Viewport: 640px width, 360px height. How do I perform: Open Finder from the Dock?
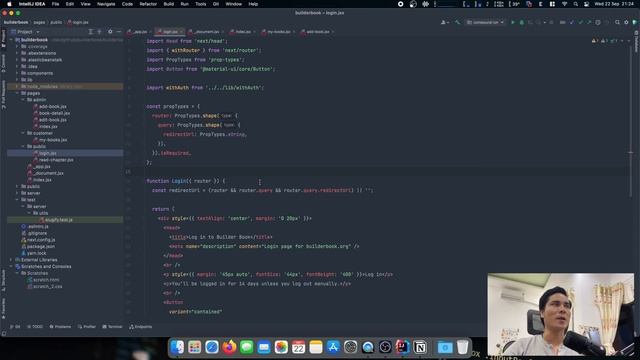tap(177, 347)
